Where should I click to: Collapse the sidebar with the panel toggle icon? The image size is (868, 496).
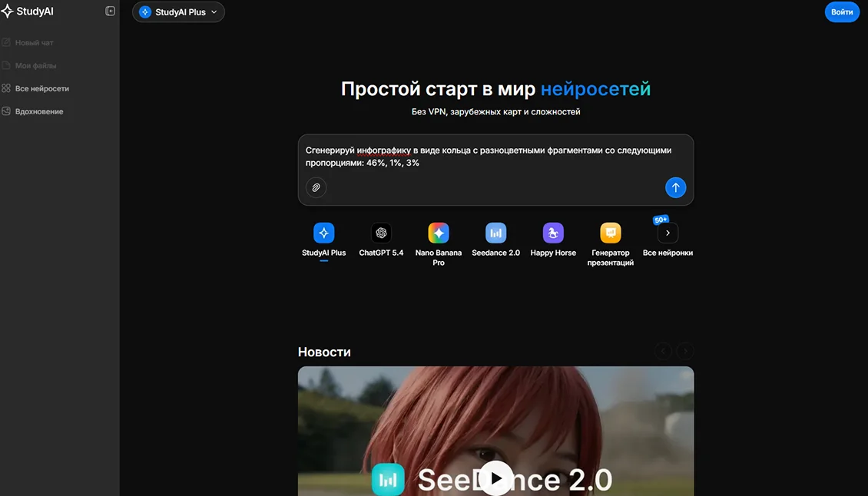click(110, 11)
